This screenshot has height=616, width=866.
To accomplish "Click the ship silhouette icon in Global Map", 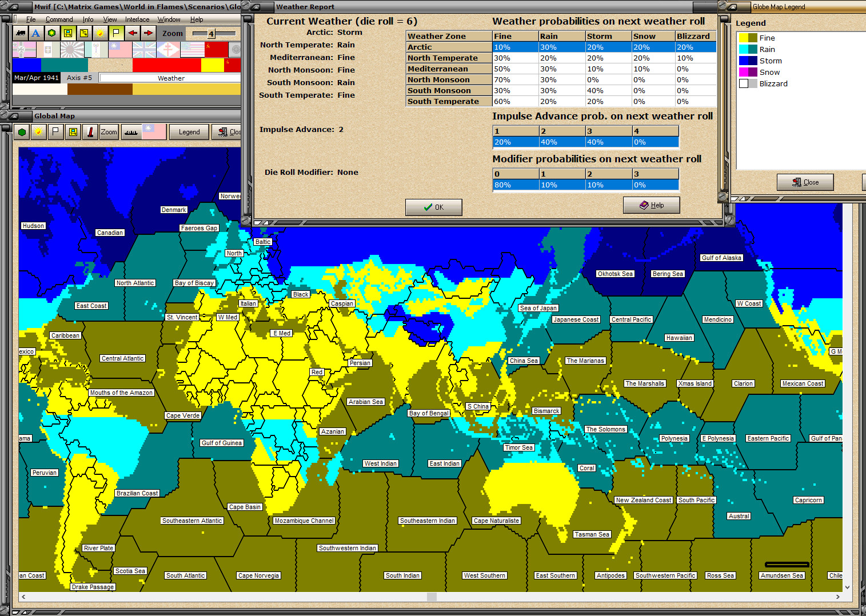I will pos(131,132).
